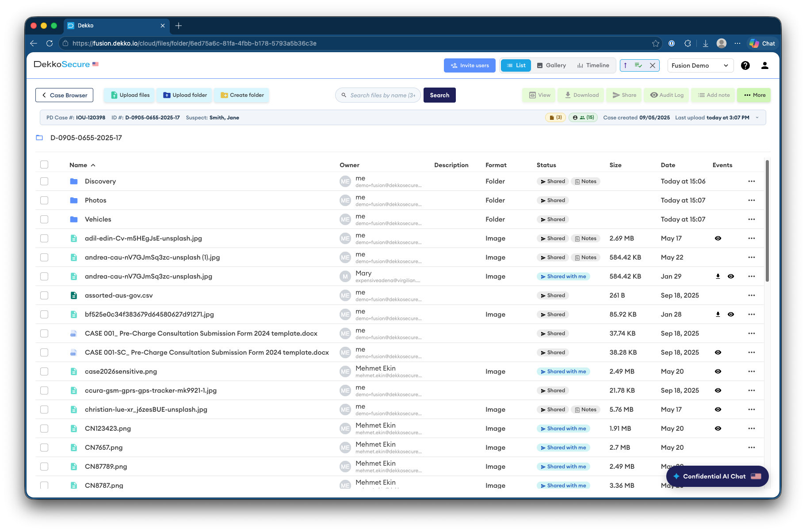Open the help question mark icon
This screenshot has width=806, height=532.
[x=745, y=65]
